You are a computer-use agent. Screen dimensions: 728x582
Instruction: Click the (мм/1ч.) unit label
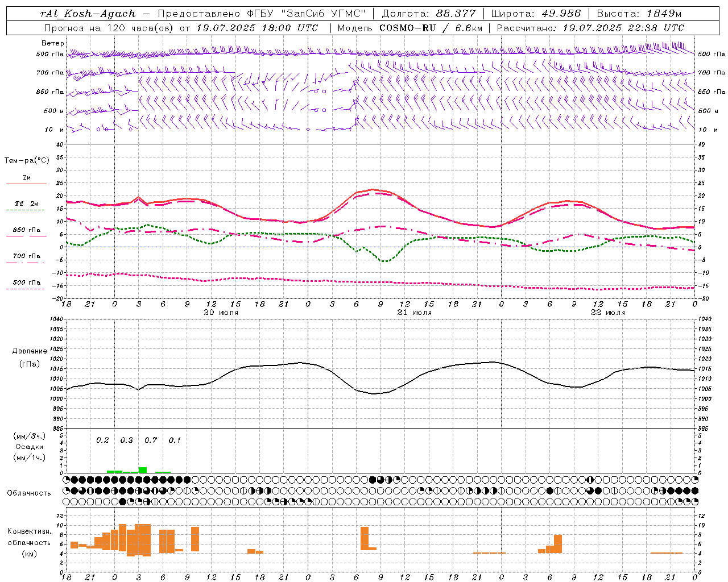pyautogui.click(x=30, y=458)
